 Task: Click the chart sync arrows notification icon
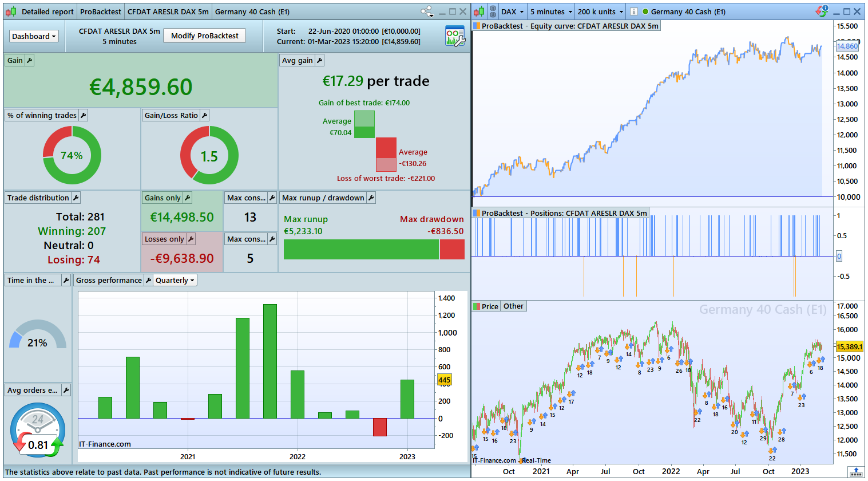[x=822, y=11]
